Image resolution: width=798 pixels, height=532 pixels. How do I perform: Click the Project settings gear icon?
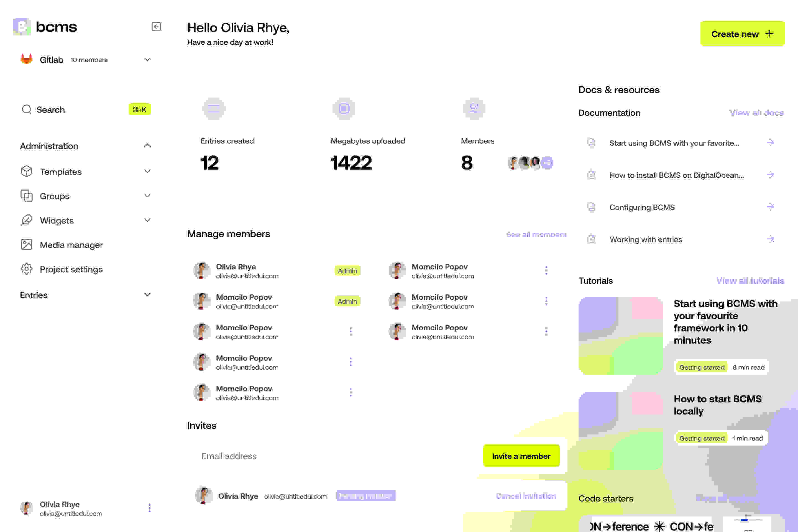pyautogui.click(x=26, y=268)
